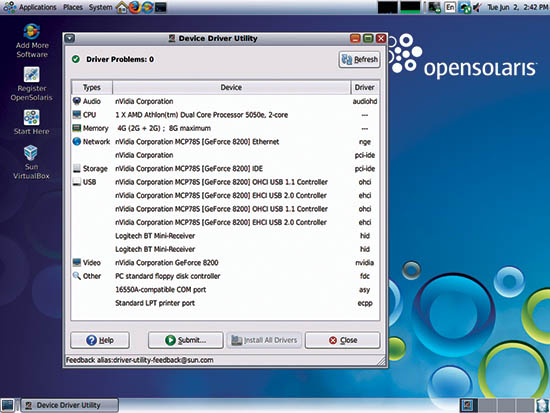The width and height of the screenshot is (550, 413).
Task: Launch Sun VirtualBox desktop icon
Action: 31,162
